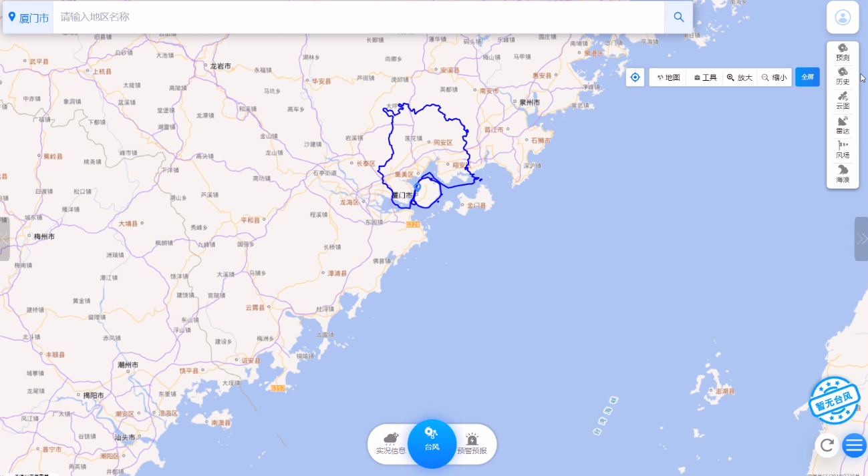Open the 地图 map type dropdown

(x=668, y=77)
